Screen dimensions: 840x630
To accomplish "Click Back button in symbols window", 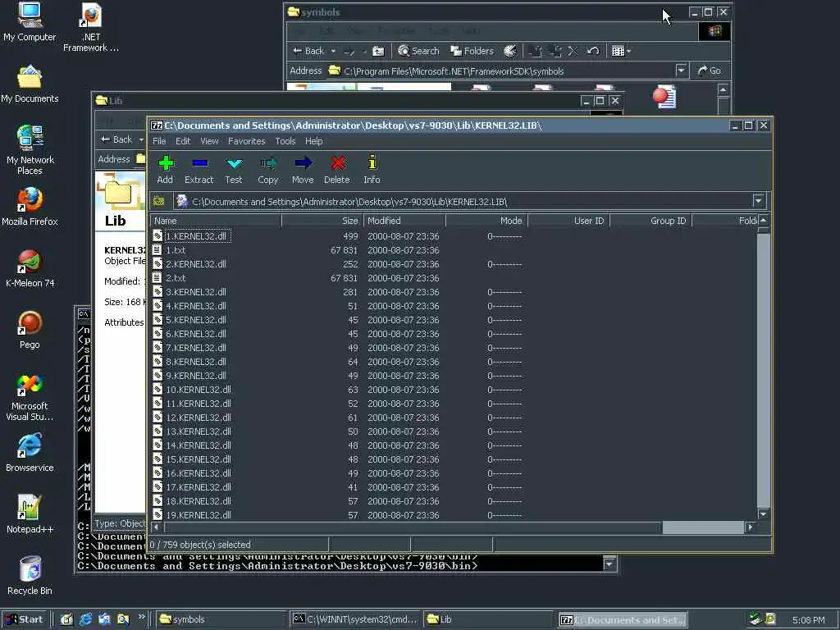I will click(x=308, y=51).
